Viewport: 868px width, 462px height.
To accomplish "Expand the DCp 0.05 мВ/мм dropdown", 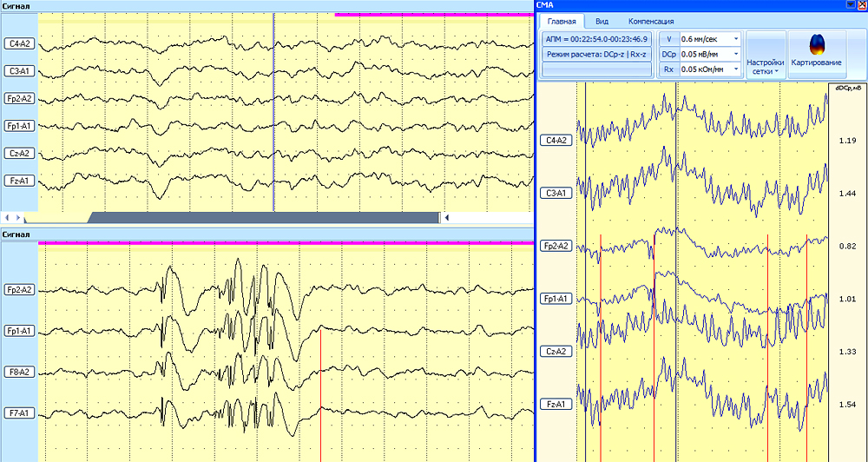I will tap(736, 54).
